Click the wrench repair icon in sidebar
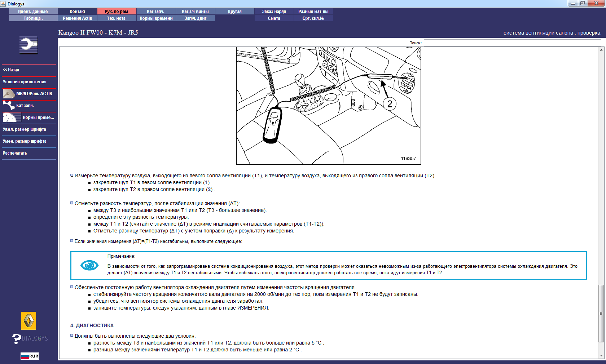Image resolution: width=606 pixels, height=364 pixels. click(28, 44)
